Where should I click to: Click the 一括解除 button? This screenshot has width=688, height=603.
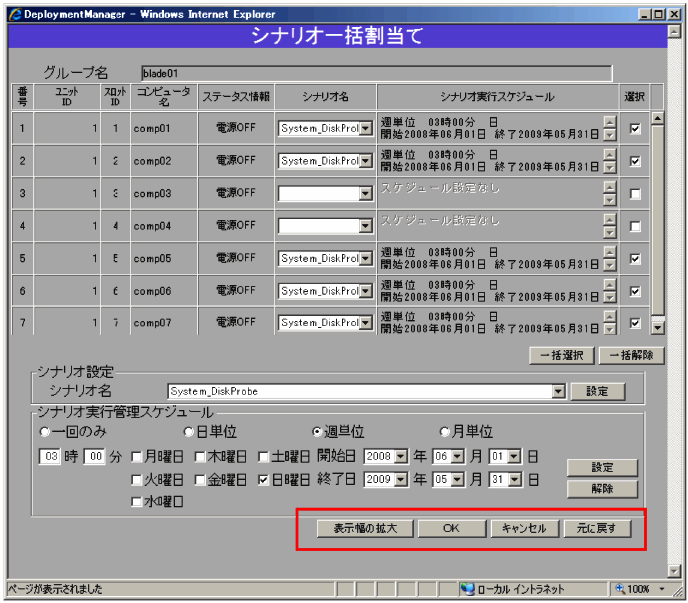(x=631, y=355)
